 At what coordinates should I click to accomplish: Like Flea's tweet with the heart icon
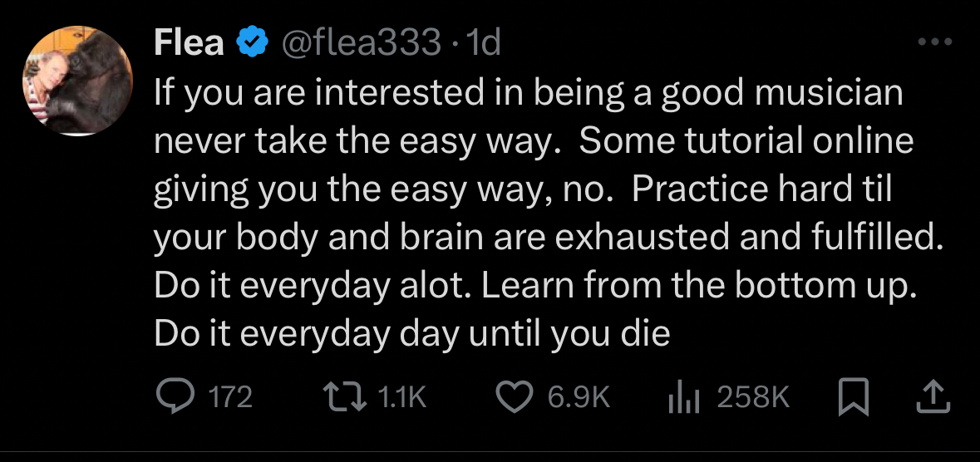(515, 396)
